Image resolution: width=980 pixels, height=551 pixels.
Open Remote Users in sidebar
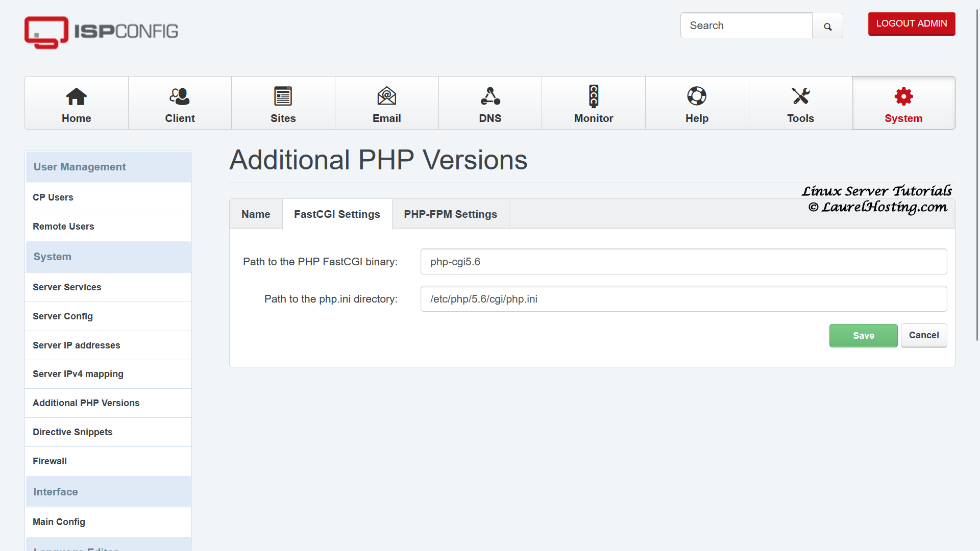point(108,227)
